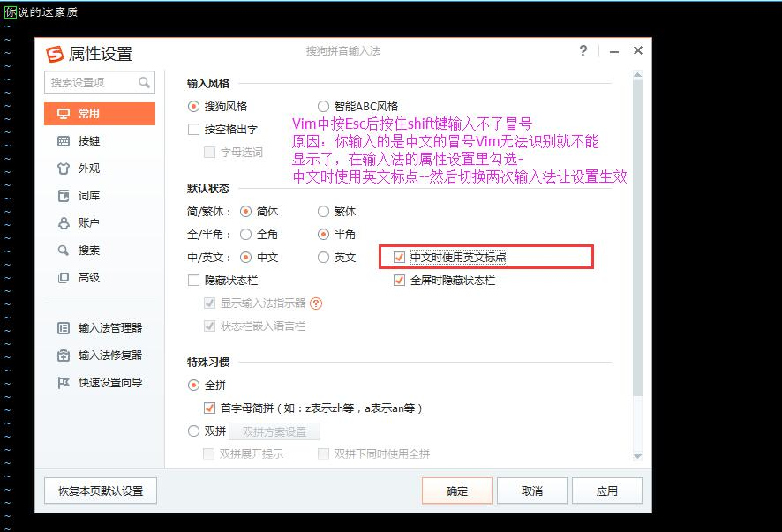
Task: Click the search magnifier in 搜索设置项 box
Action: coord(144,82)
